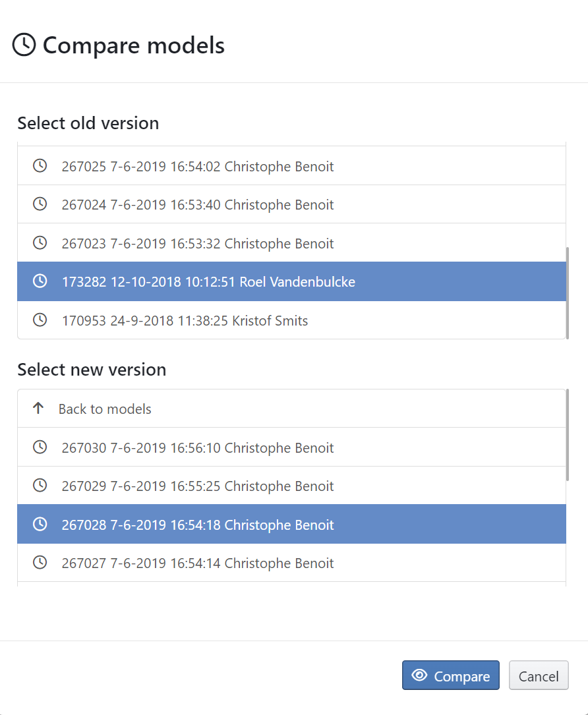Pick new version 267030 from 16:56:10
This screenshot has height=715, width=588.
click(x=198, y=448)
